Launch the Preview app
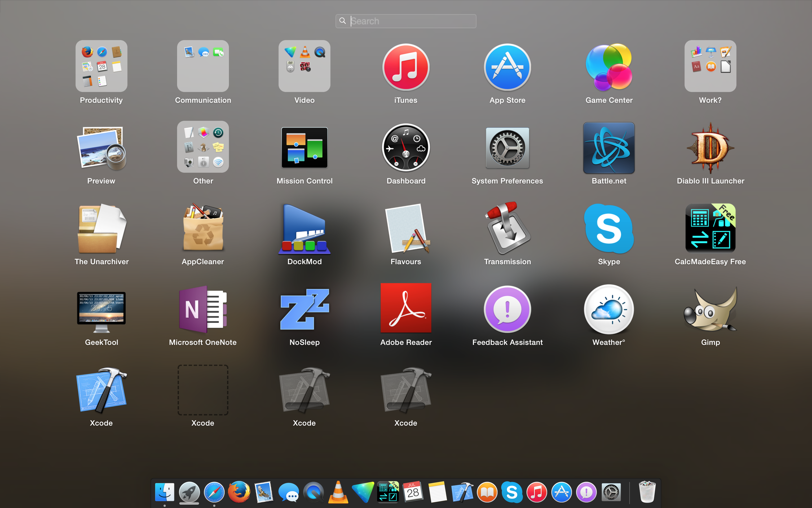This screenshot has height=508, width=812. tap(101, 148)
